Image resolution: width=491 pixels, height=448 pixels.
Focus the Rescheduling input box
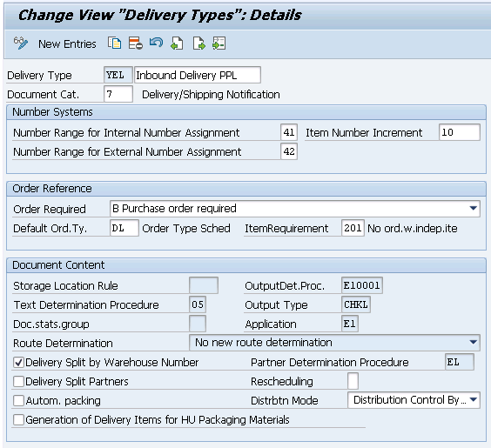coord(353,381)
